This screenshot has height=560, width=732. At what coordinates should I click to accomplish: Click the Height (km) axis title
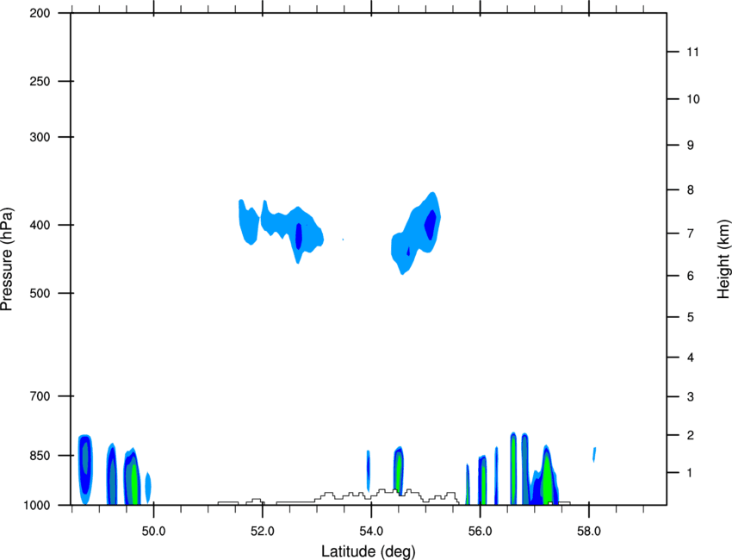point(723,258)
